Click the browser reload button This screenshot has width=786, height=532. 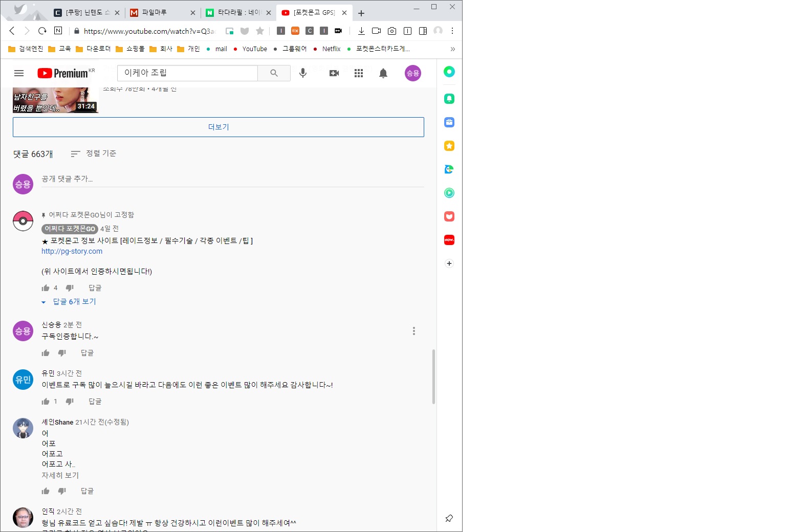click(42, 31)
